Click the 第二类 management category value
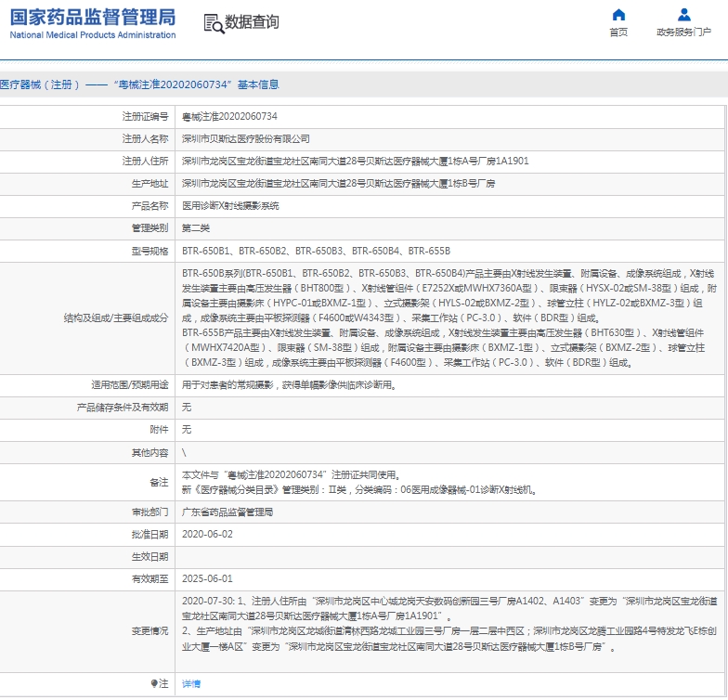Screen dimensions: 728x700 click(x=196, y=228)
